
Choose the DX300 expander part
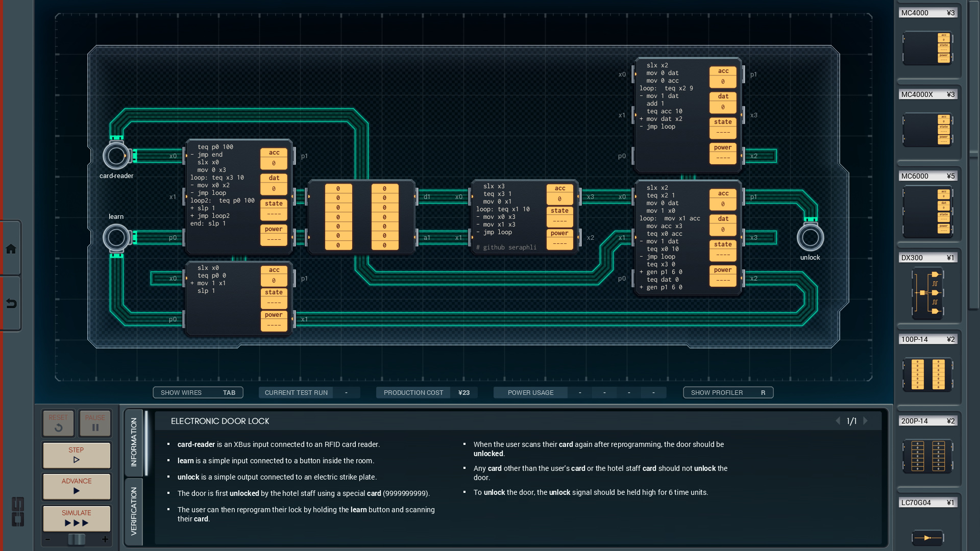click(x=927, y=293)
